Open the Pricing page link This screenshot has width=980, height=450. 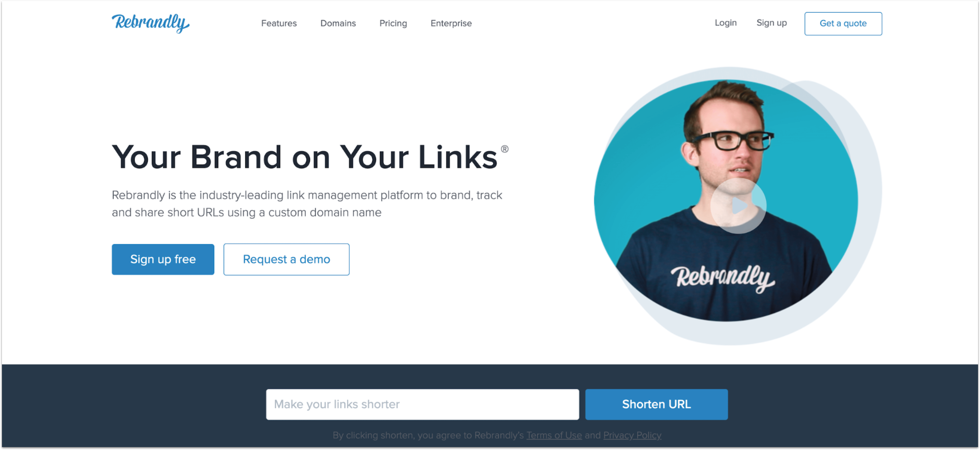[393, 23]
